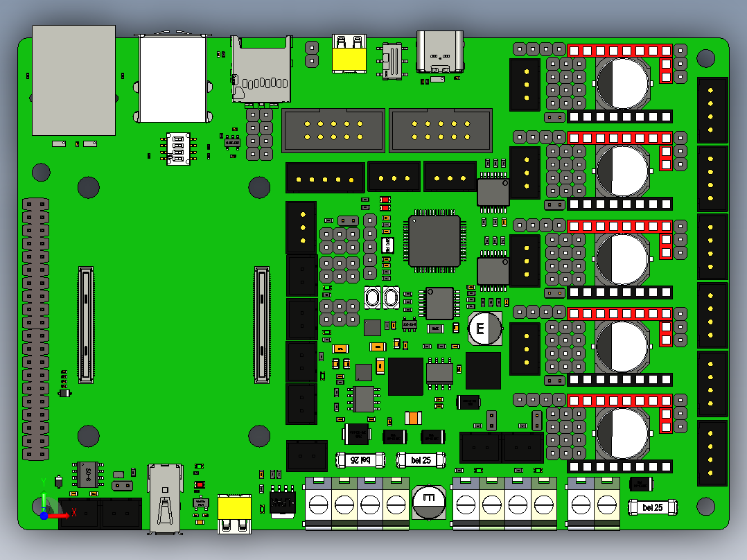The height and width of the screenshot is (560, 747).
Task: Select the yellow connector on the top edge
Action: (349, 53)
